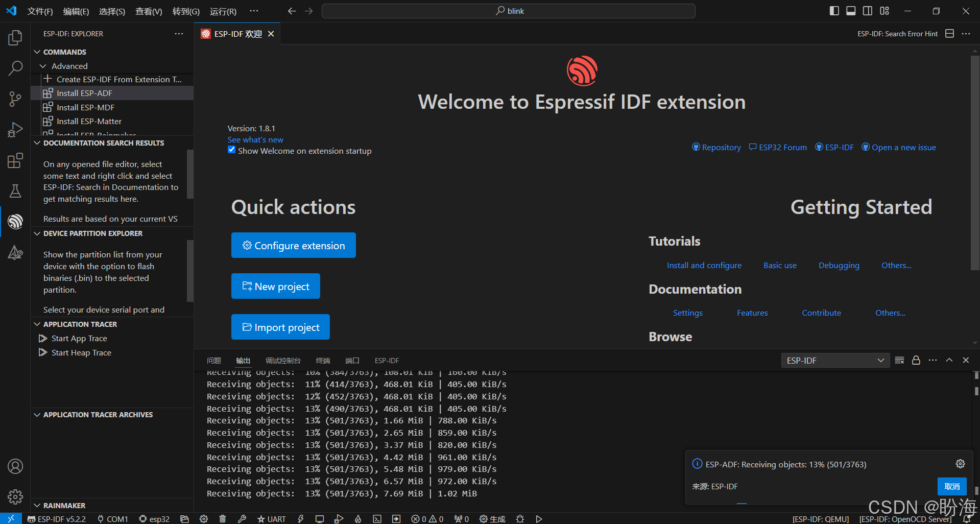Click the remote window status bar icon
This screenshot has width=980, height=524.
click(11, 518)
